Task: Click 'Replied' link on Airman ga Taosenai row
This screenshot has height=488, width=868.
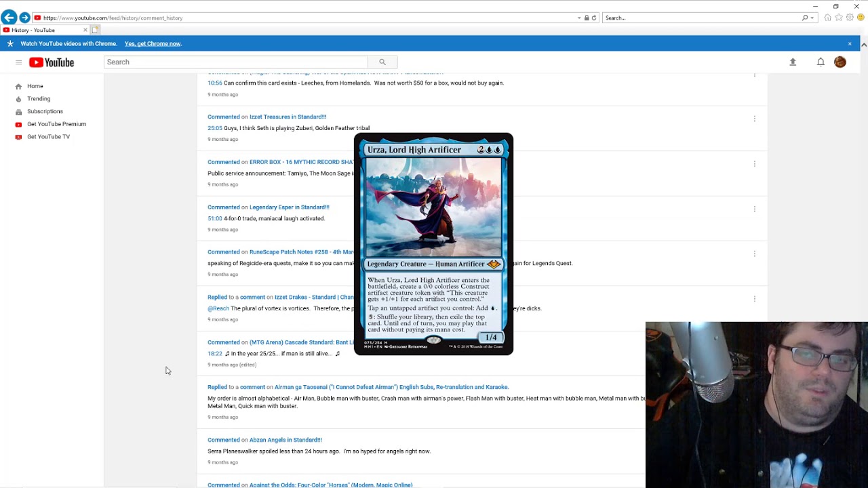Action: pos(217,387)
